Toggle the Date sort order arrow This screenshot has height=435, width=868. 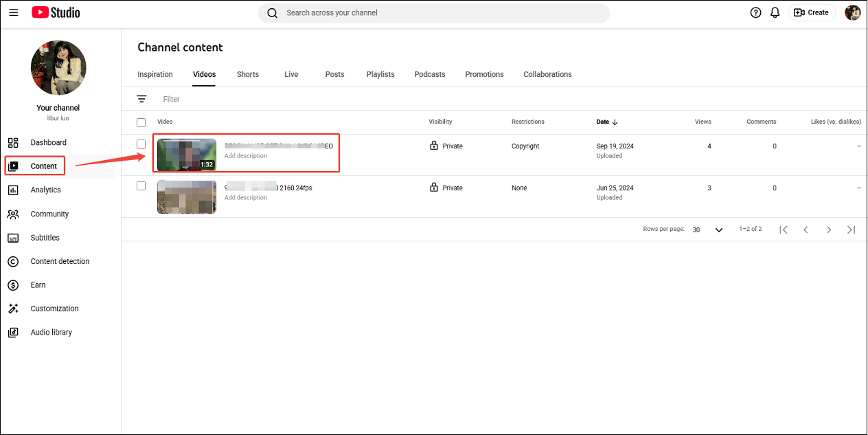click(x=616, y=122)
